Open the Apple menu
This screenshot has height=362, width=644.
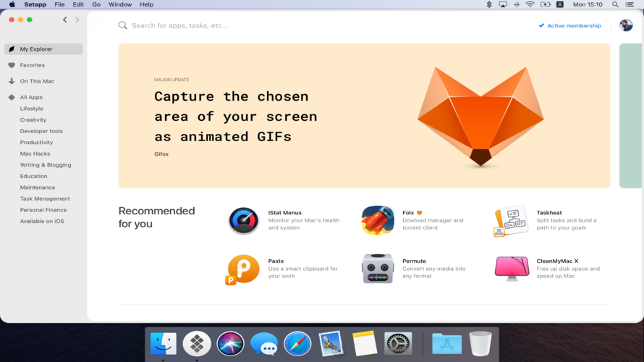click(x=12, y=4)
